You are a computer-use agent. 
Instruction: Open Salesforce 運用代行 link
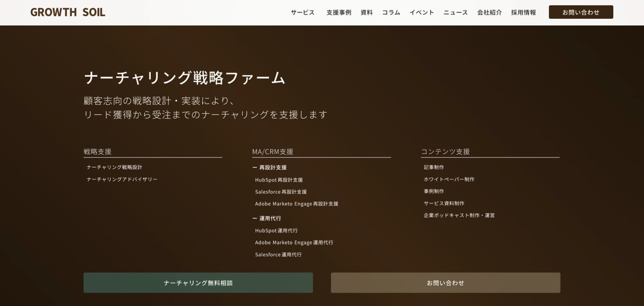click(278, 254)
